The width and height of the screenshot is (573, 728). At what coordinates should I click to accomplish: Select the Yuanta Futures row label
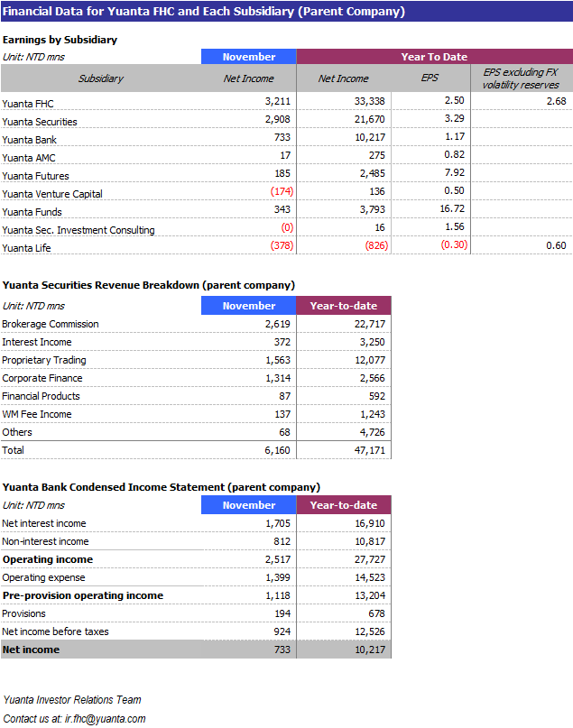point(36,176)
